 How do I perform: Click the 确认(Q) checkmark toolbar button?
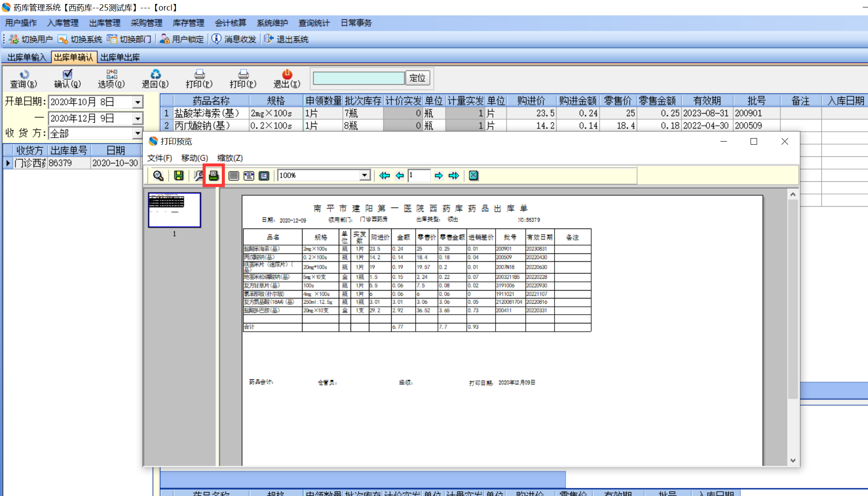[x=67, y=79]
